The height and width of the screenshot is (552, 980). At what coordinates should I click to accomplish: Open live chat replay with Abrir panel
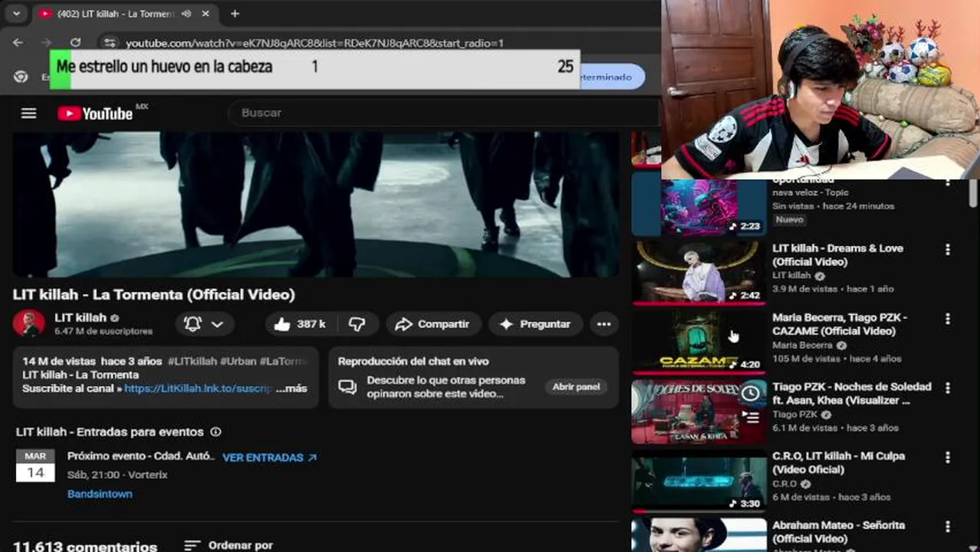click(x=576, y=387)
